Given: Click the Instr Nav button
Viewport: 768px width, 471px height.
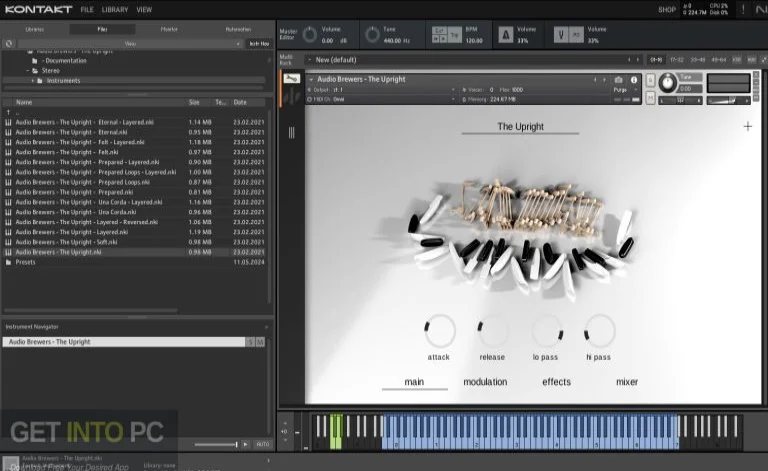Looking at the screenshot, I should click(x=259, y=44).
